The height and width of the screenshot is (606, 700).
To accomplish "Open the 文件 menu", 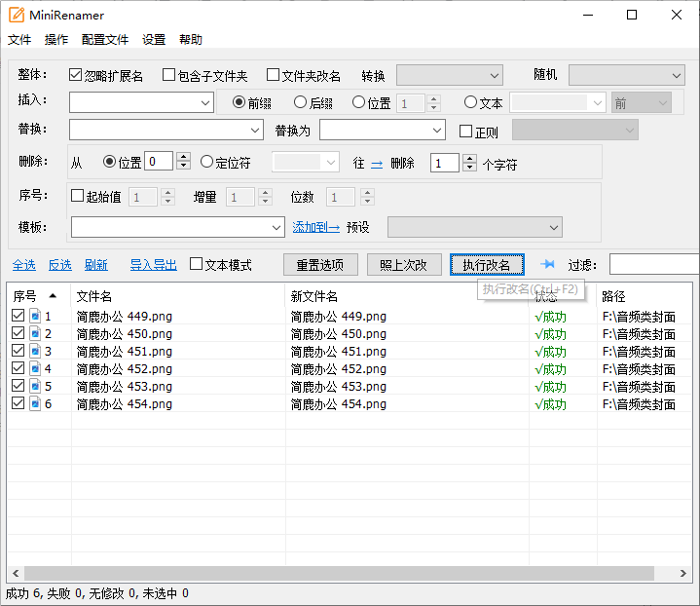I will coord(19,40).
